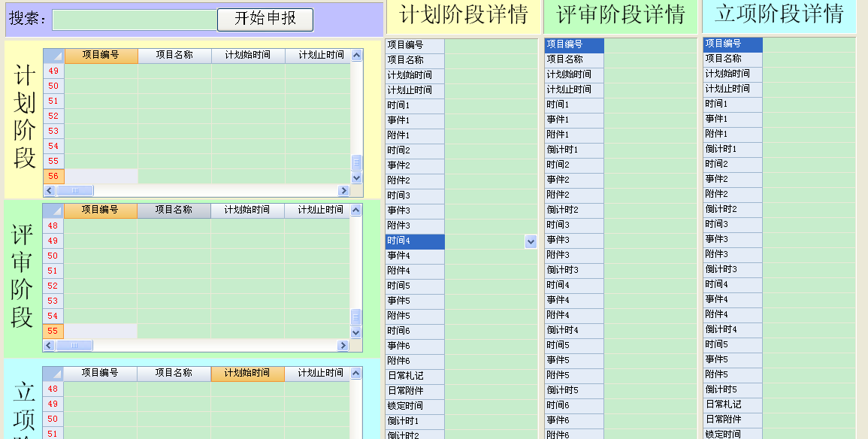Click the 计划阶段详情 panel heading
Viewport: 868px width, 439px height.
(x=464, y=16)
